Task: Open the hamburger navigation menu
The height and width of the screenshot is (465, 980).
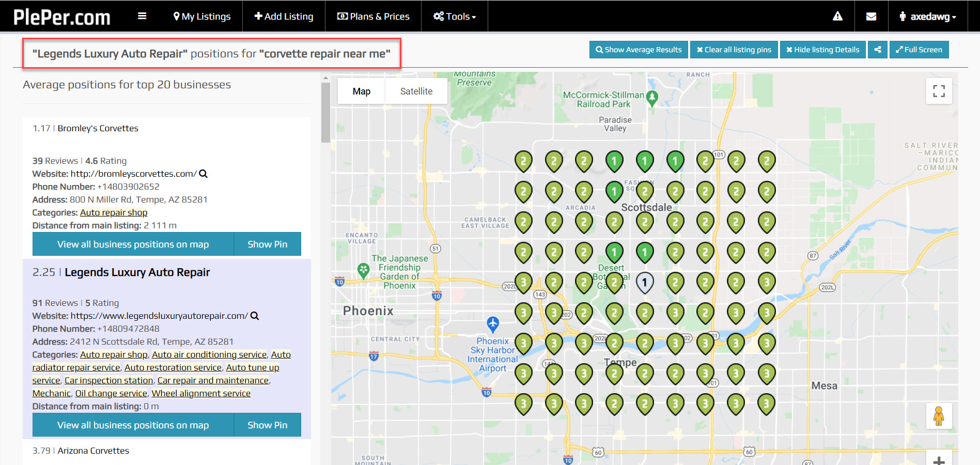Action: click(x=142, y=16)
